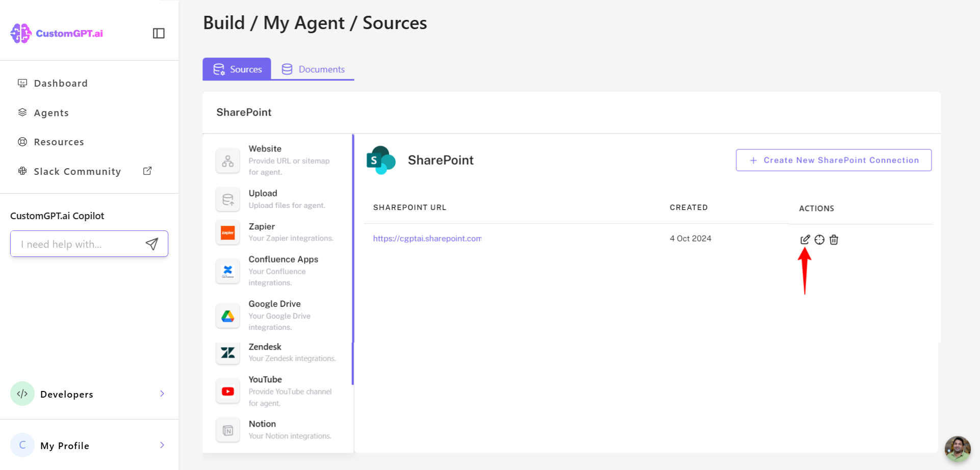980x470 pixels.
Task: Choose Notion source label
Action: (x=262, y=424)
